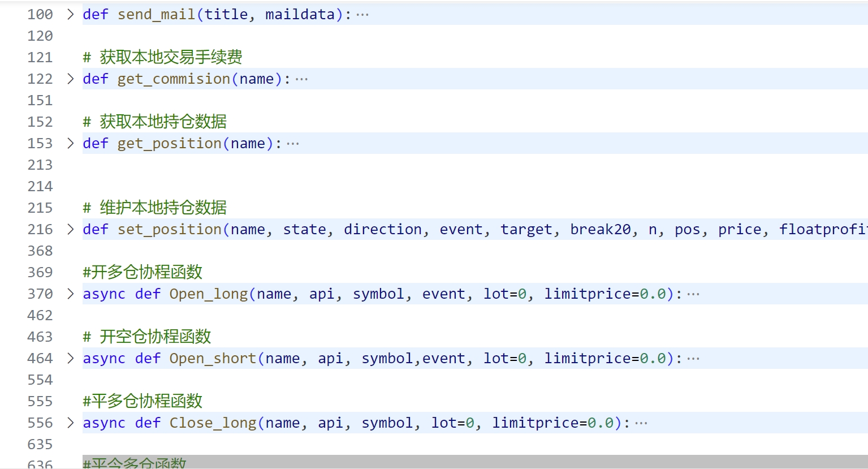Expand the folded get_commision function
This screenshot has height=469, width=868.
(70, 79)
